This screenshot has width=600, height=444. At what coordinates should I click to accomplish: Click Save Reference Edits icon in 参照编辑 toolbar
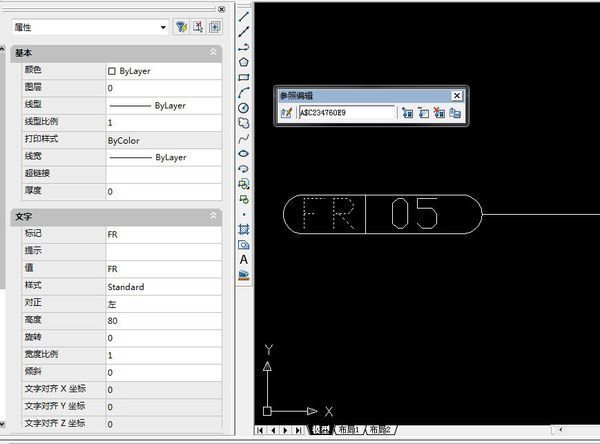click(455, 113)
